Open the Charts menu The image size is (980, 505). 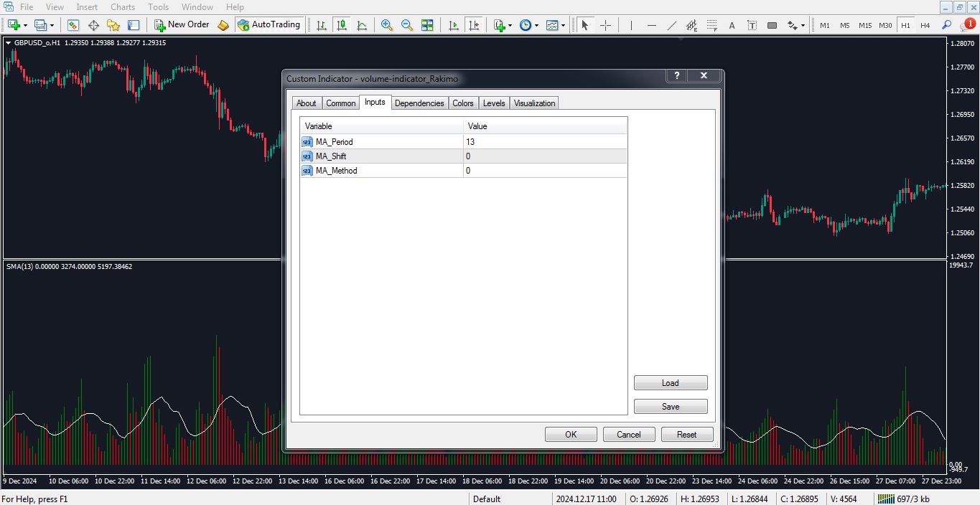123,7
